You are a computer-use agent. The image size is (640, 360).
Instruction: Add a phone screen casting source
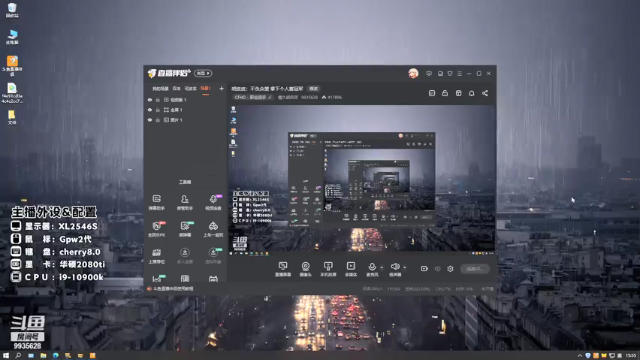[328, 269]
